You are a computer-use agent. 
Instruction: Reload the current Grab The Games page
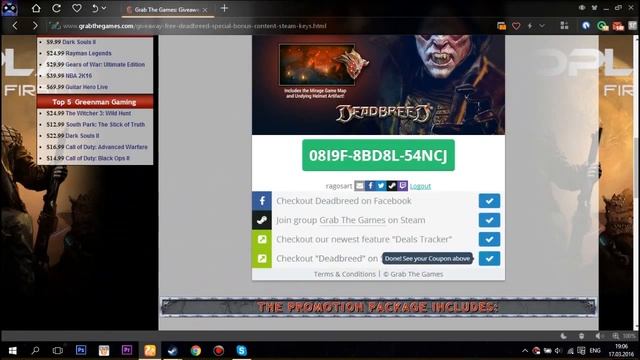tap(56, 8)
